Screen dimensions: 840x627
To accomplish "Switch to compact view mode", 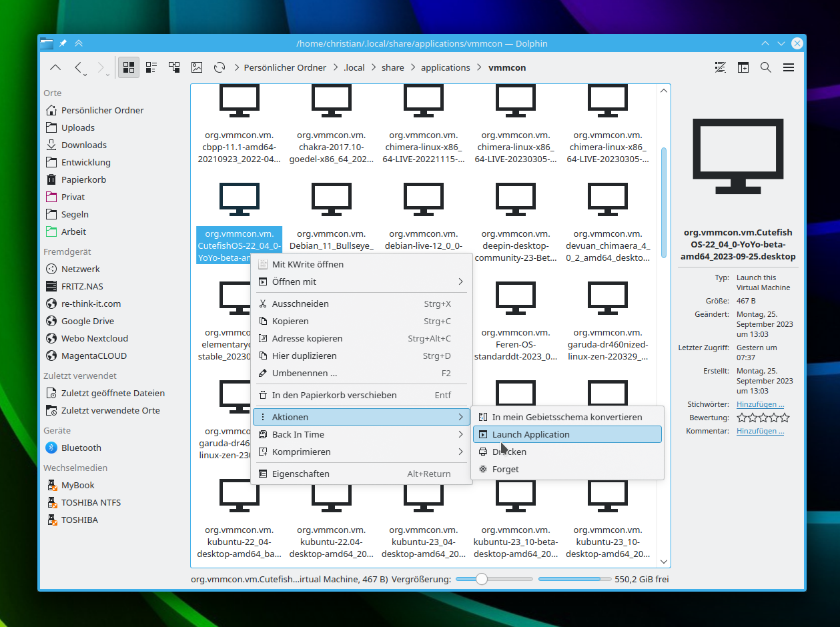I will tap(151, 67).
